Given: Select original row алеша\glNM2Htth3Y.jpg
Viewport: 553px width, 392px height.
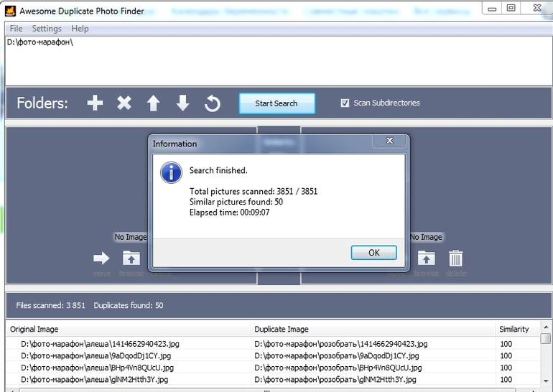Looking at the screenshot, I should click(94, 380).
